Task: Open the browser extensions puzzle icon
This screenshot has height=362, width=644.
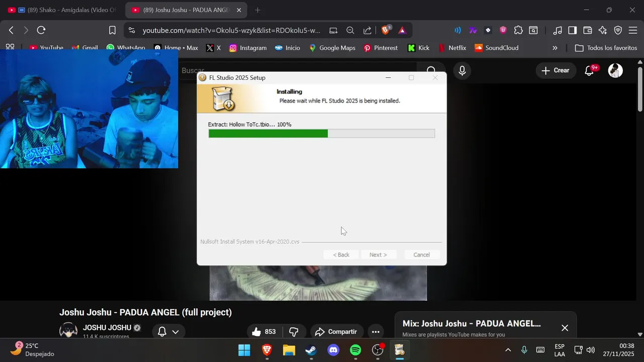Action: click(518, 30)
